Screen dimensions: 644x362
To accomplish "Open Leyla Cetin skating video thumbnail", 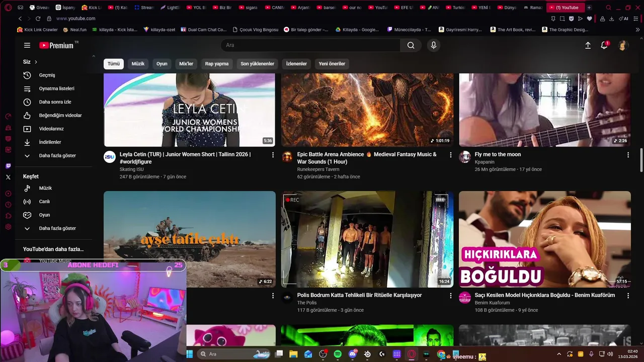I will (x=189, y=110).
